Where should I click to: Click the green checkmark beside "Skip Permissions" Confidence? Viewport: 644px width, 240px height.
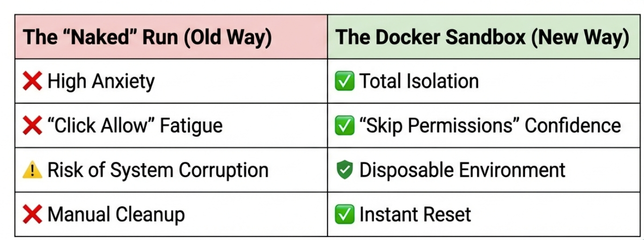click(x=345, y=126)
